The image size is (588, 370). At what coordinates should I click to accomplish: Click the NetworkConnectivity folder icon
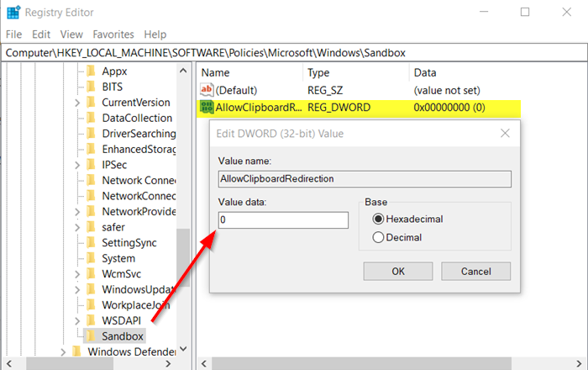pyautogui.click(x=91, y=196)
